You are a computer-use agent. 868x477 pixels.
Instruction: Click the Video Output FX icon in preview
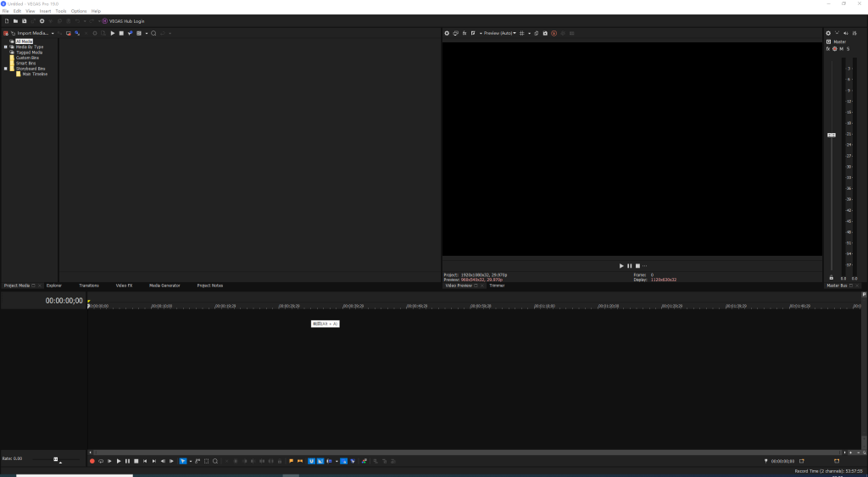point(465,33)
